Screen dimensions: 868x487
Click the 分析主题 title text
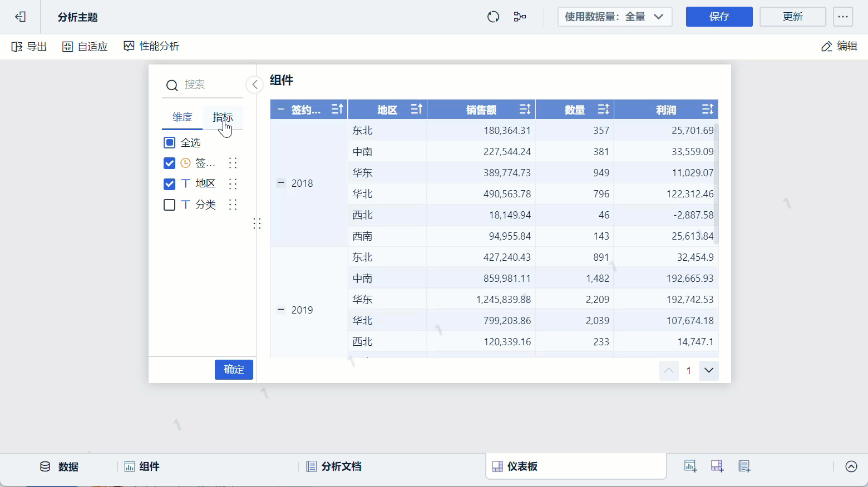point(78,17)
